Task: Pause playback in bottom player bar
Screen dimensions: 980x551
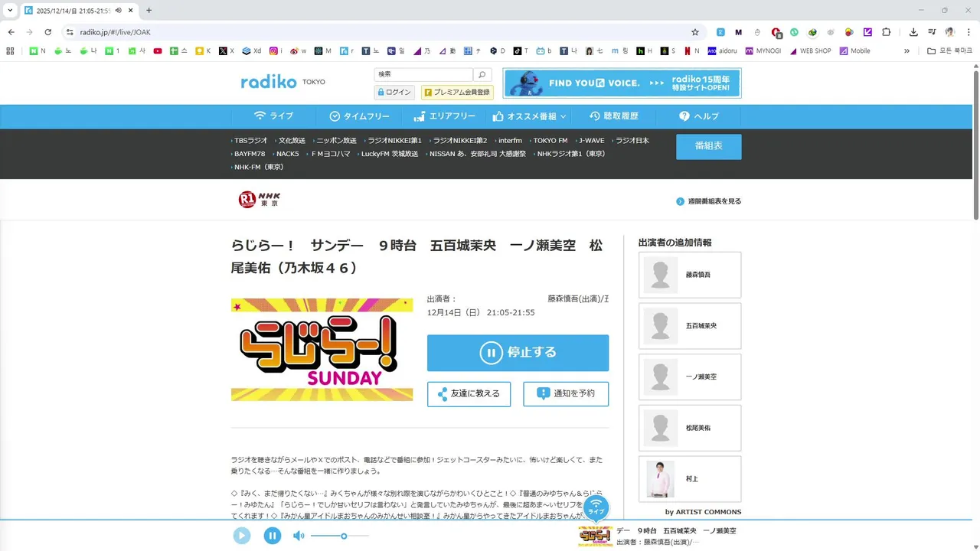Action: click(x=273, y=536)
